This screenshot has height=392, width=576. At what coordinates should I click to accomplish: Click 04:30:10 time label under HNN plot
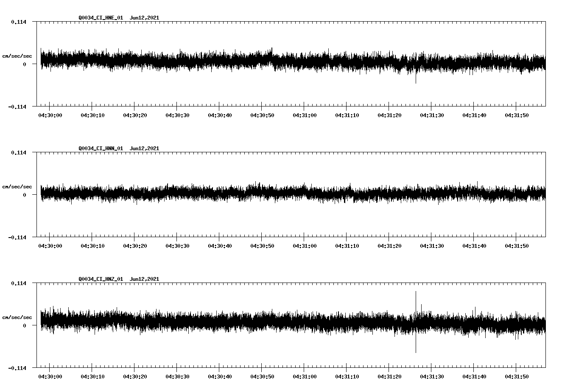[92, 246]
